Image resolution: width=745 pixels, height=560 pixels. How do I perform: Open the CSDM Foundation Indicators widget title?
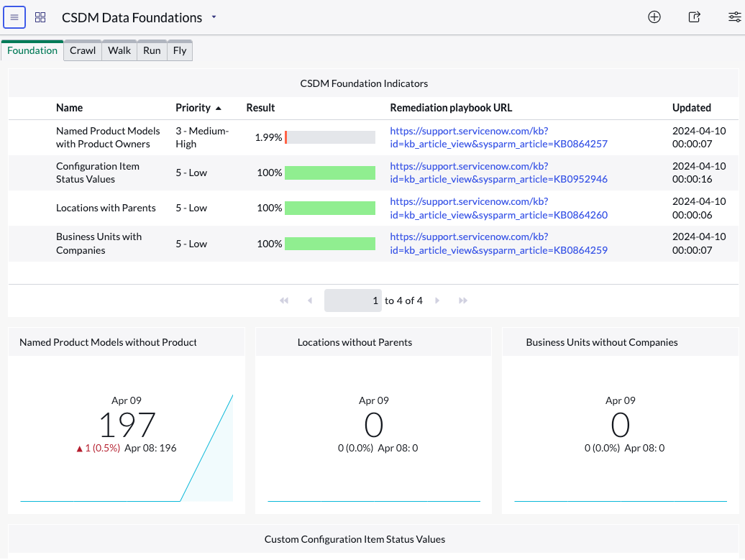364,83
